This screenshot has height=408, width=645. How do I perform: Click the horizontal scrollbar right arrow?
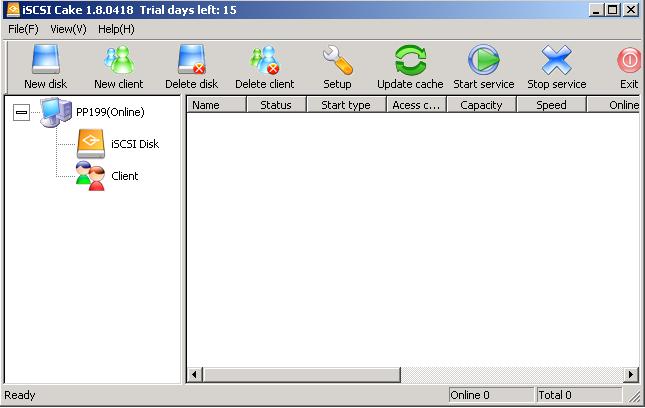point(631,375)
